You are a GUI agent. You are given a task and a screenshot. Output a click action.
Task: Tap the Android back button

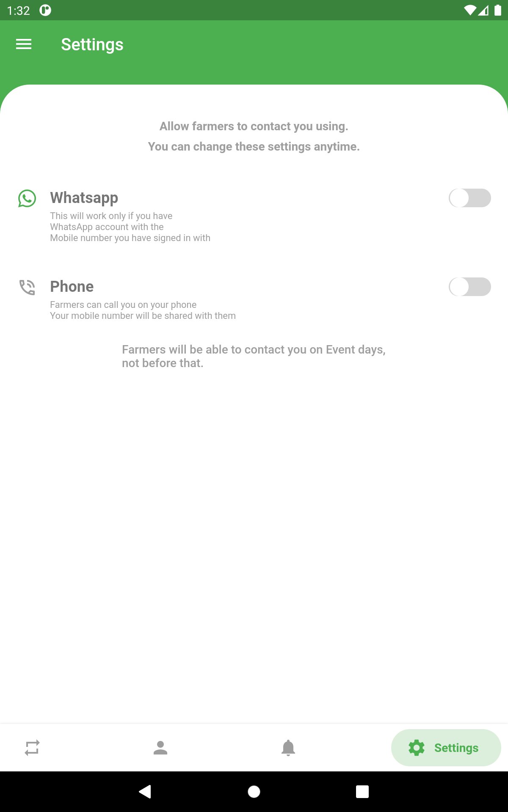(x=145, y=791)
